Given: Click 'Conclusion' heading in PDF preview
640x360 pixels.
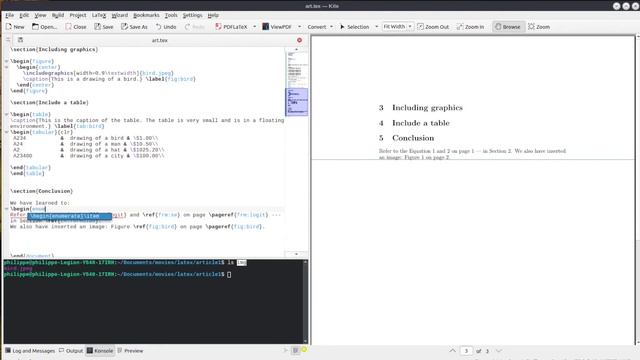Looking at the screenshot, I should coord(413,138).
